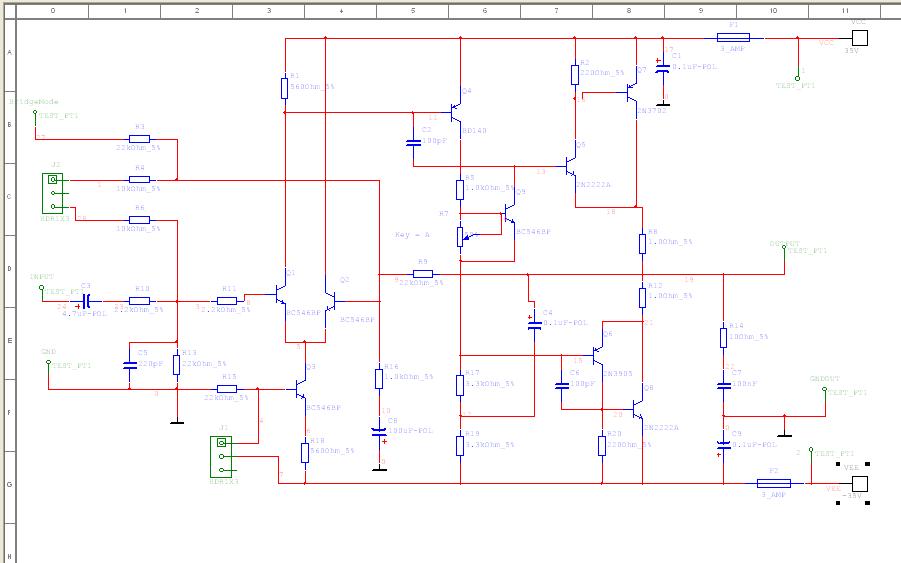The height and width of the screenshot is (563, 901).
Task: Select transistor Q5 2N2222A
Action: [x=570, y=166]
